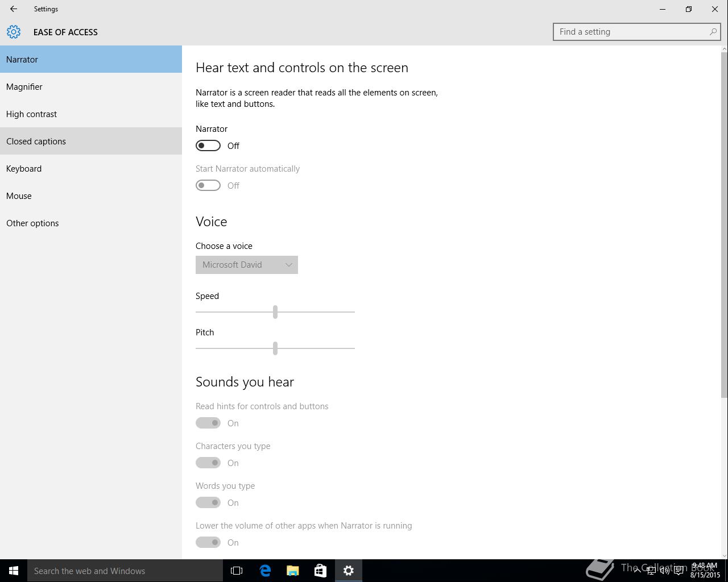
Task: Open the Other options page
Action: pyautogui.click(x=91, y=223)
